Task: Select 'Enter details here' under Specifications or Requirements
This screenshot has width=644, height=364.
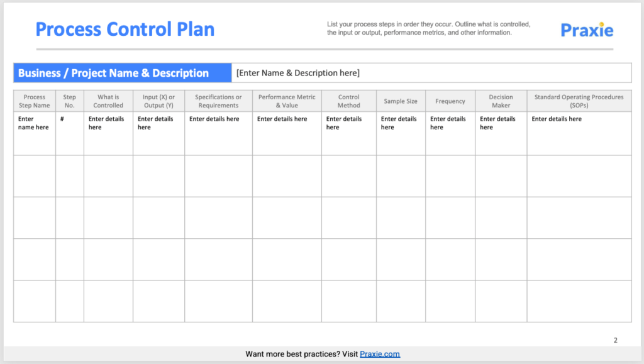Action: point(218,133)
